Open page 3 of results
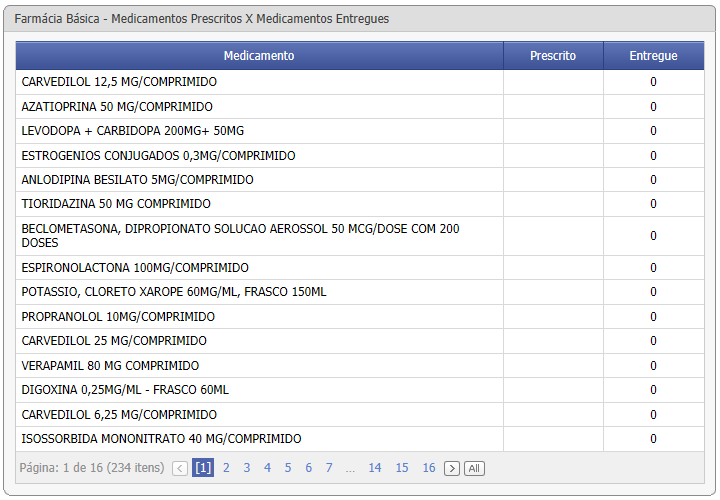Image resolution: width=720 pixels, height=500 pixels. [247, 468]
